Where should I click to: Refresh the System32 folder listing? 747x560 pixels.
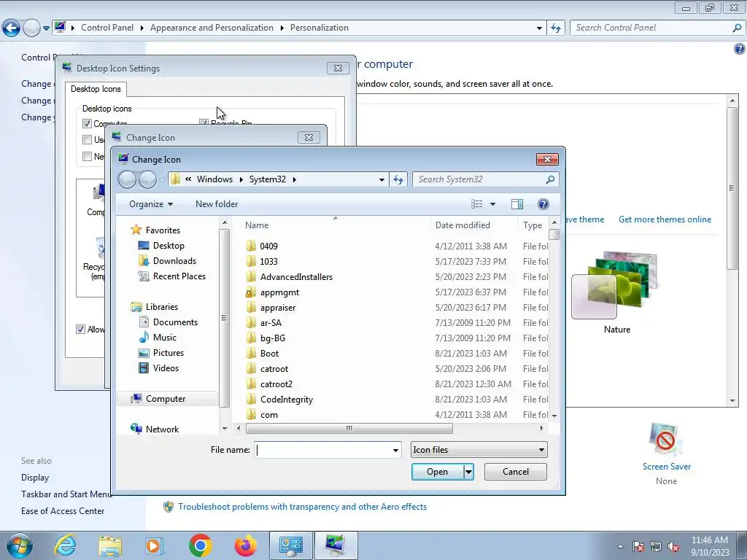coord(398,179)
